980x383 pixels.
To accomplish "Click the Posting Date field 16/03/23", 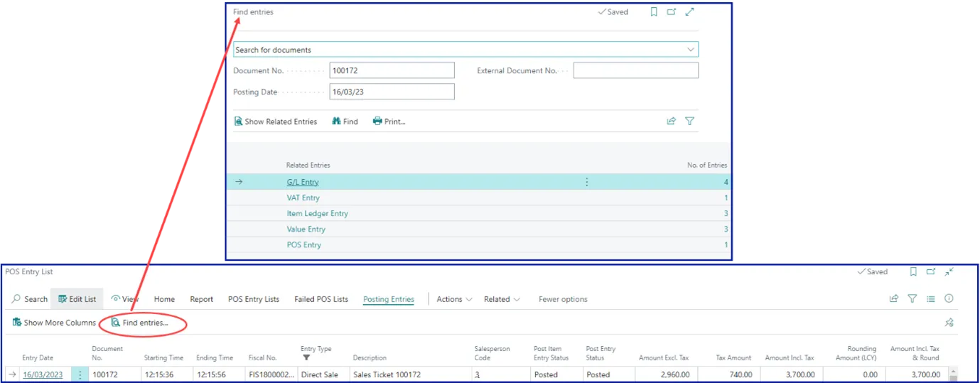I will click(x=392, y=92).
